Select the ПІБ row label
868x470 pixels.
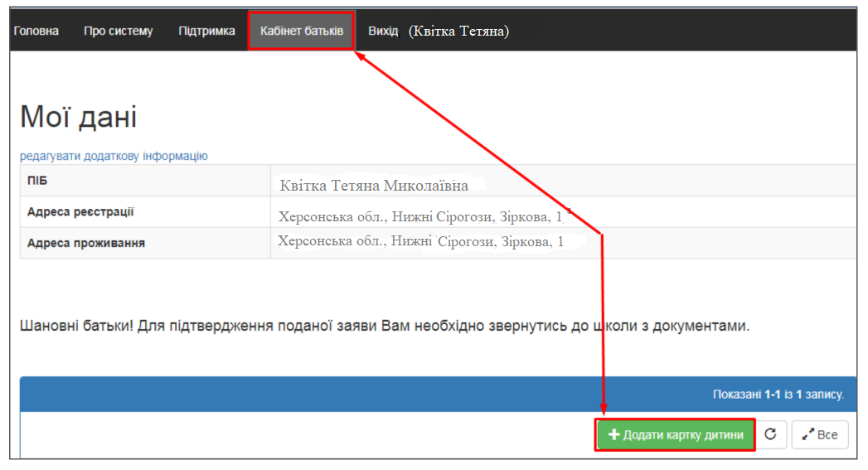37,181
